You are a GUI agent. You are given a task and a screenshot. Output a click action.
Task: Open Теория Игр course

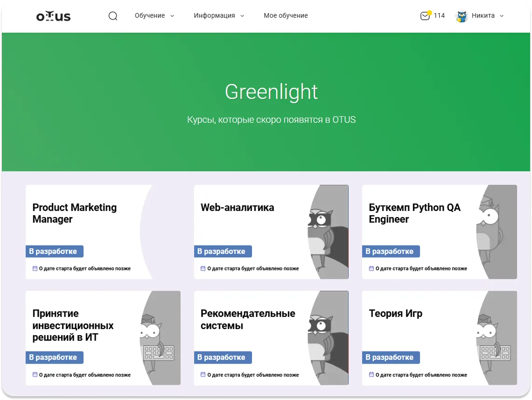pos(396,313)
